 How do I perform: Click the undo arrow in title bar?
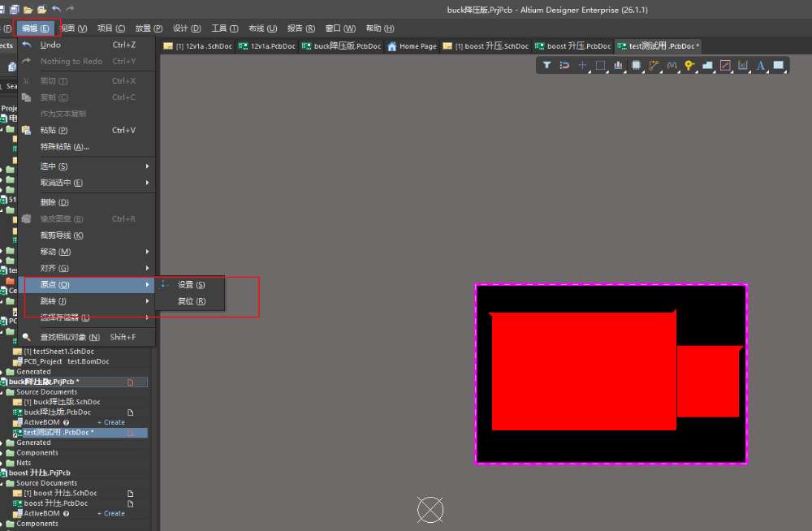tap(57, 9)
